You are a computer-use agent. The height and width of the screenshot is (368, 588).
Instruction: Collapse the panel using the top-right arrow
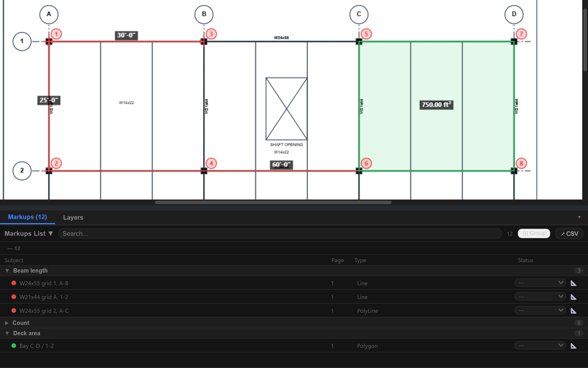point(579,217)
